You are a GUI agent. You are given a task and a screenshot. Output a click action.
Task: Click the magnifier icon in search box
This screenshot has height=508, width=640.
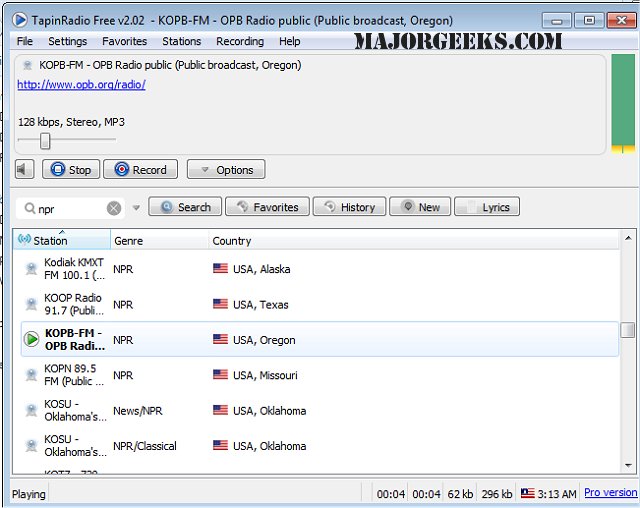click(x=27, y=208)
